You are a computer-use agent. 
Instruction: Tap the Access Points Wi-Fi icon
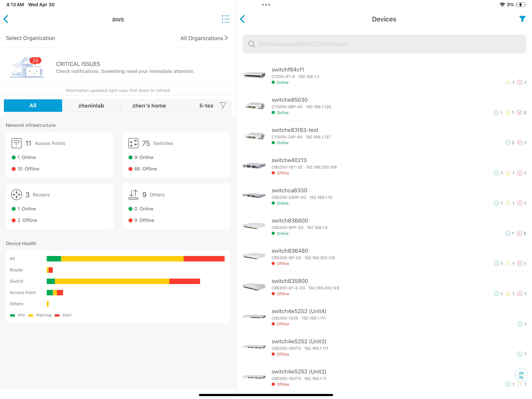[17, 143]
